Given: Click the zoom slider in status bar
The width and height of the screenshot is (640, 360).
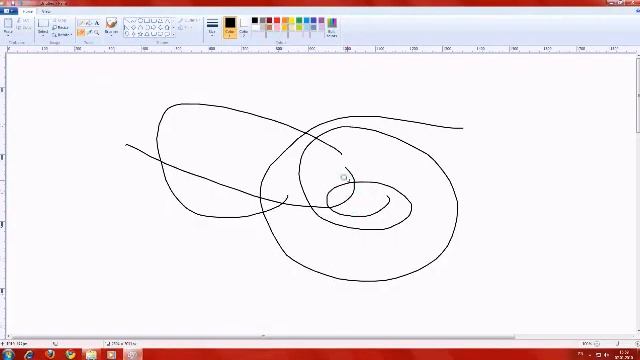Looking at the screenshot, I should (x=617, y=344).
